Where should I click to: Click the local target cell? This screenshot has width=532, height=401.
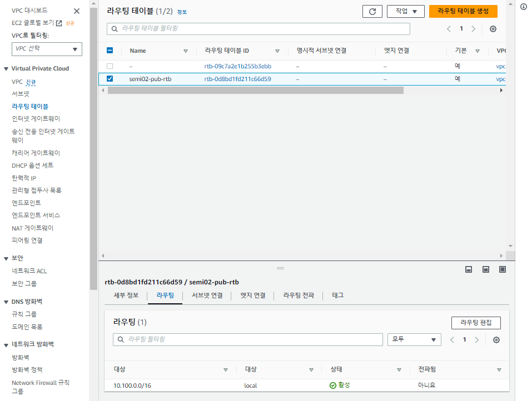[250, 386]
